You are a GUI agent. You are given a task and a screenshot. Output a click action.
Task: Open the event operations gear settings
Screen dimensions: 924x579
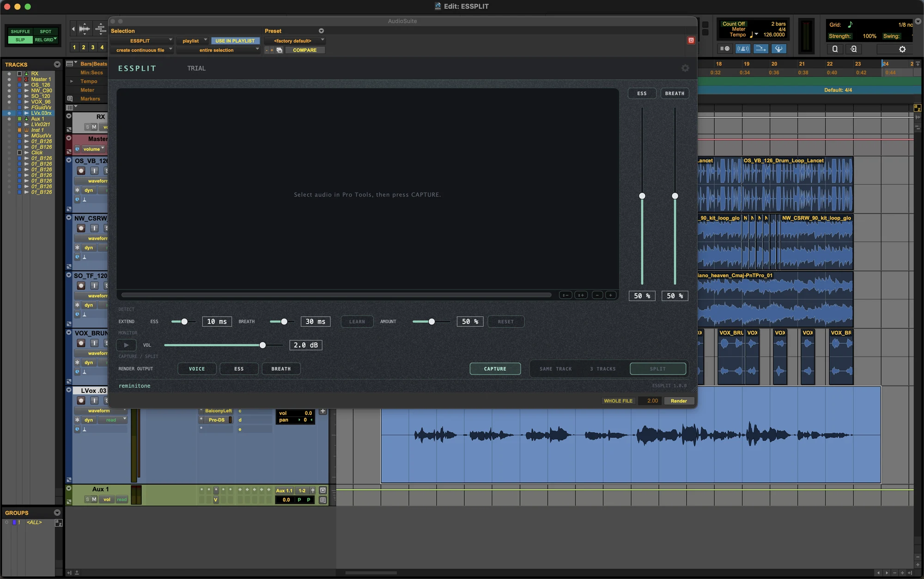tap(902, 49)
